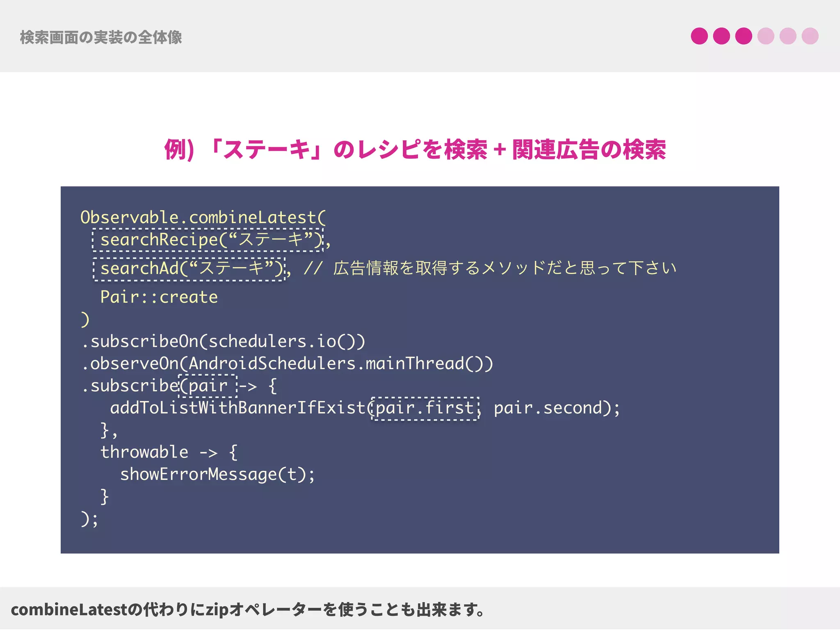Click the Observable.combineLatest( code line
Image resolution: width=840 pixels, height=630 pixels.
coord(203,217)
